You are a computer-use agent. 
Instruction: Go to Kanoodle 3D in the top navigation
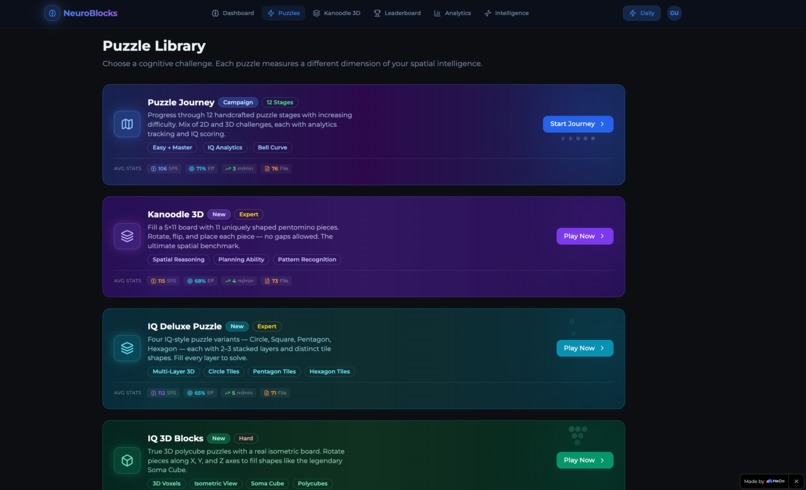click(x=337, y=13)
